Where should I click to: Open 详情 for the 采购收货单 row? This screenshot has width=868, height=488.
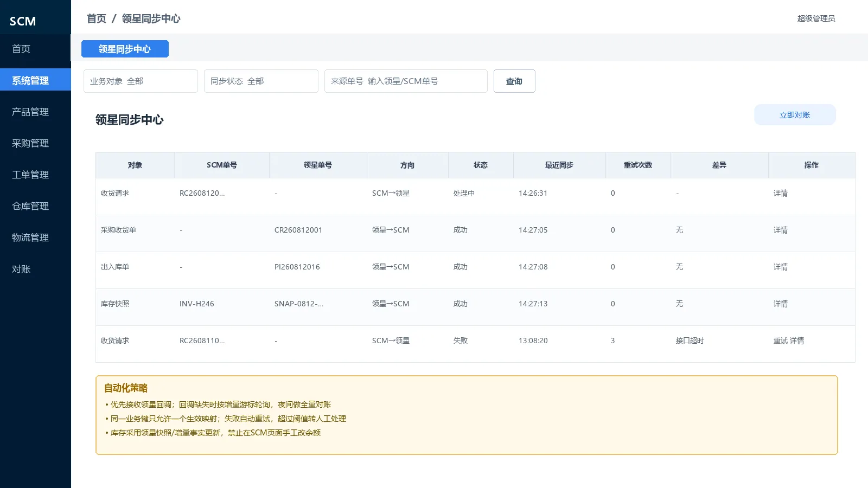781,230
